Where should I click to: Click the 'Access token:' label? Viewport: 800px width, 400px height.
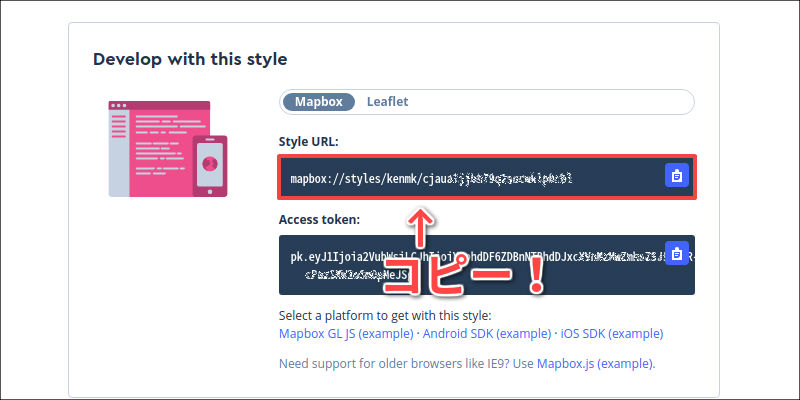(x=319, y=219)
